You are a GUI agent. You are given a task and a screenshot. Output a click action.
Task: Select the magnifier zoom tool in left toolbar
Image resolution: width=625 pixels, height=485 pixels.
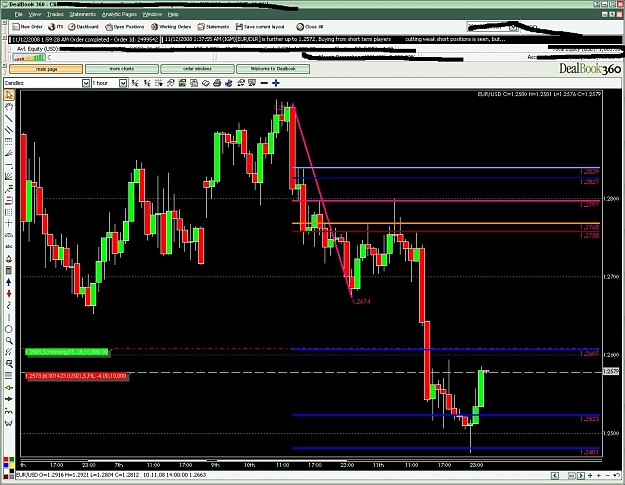pyautogui.click(x=9, y=341)
